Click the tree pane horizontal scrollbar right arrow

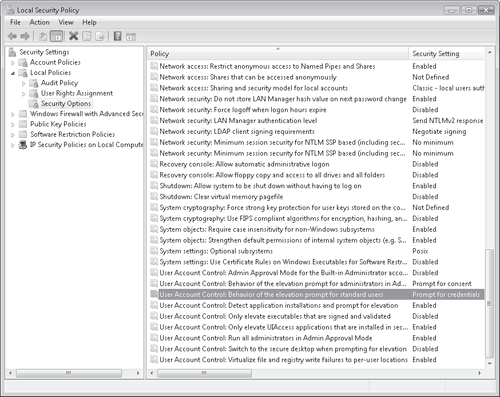[x=138, y=373]
